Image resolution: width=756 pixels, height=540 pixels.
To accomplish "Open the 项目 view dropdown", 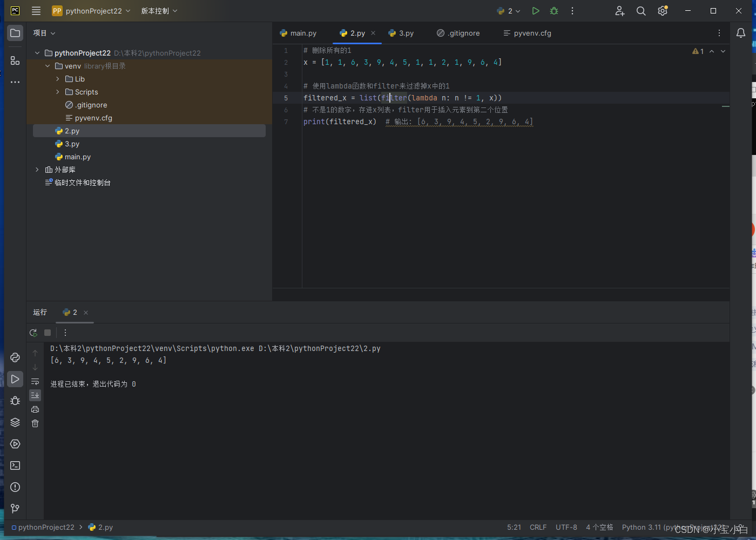I will [44, 33].
